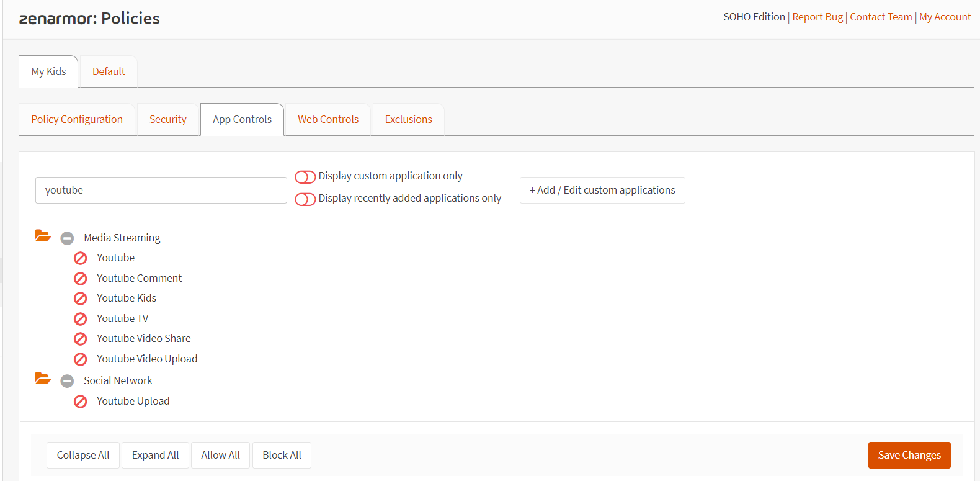The width and height of the screenshot is (980, 481).
Task: Select the Social Network category label
Action: [118, 380]
